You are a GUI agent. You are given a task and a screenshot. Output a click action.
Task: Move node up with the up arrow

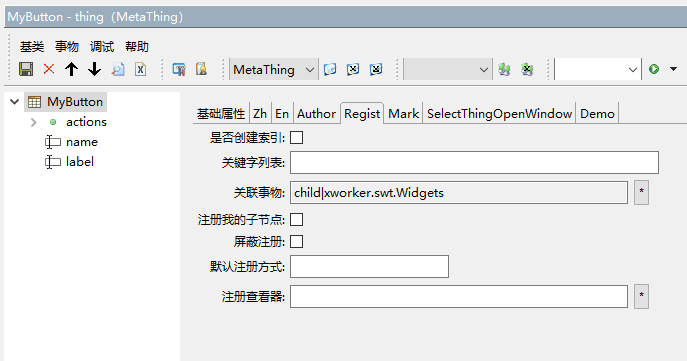(x=71, y=69)
